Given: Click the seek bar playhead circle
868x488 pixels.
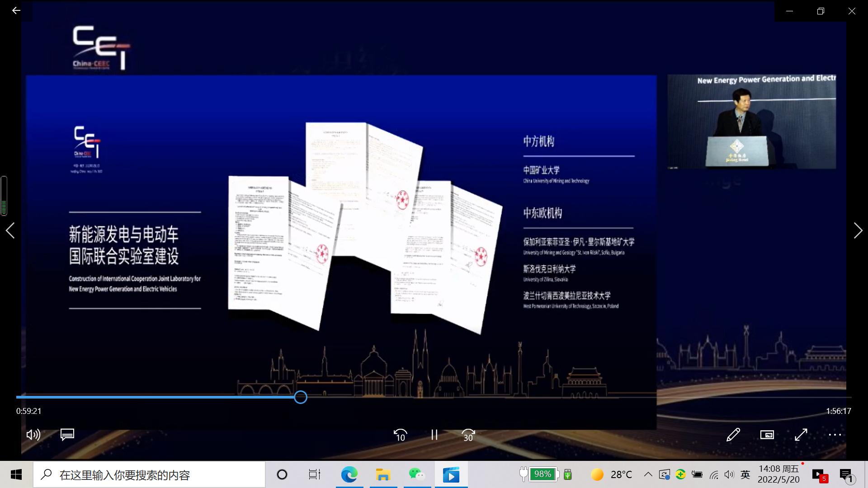Looking at the screenshot, I should point(301,397).
